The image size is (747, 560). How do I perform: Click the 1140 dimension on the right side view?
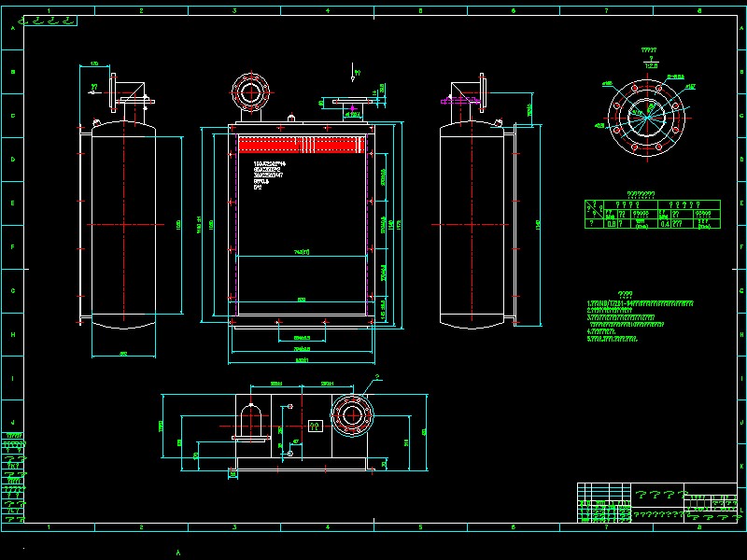538,225
